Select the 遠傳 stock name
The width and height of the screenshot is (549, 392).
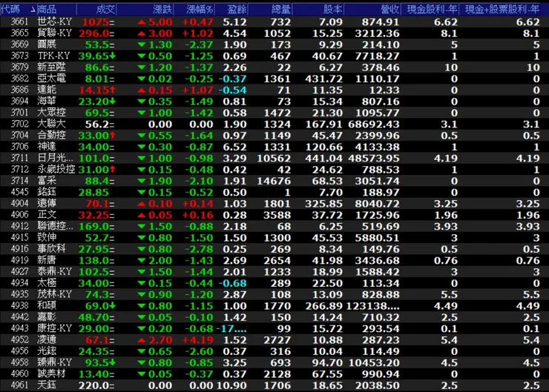click(47, 203)
